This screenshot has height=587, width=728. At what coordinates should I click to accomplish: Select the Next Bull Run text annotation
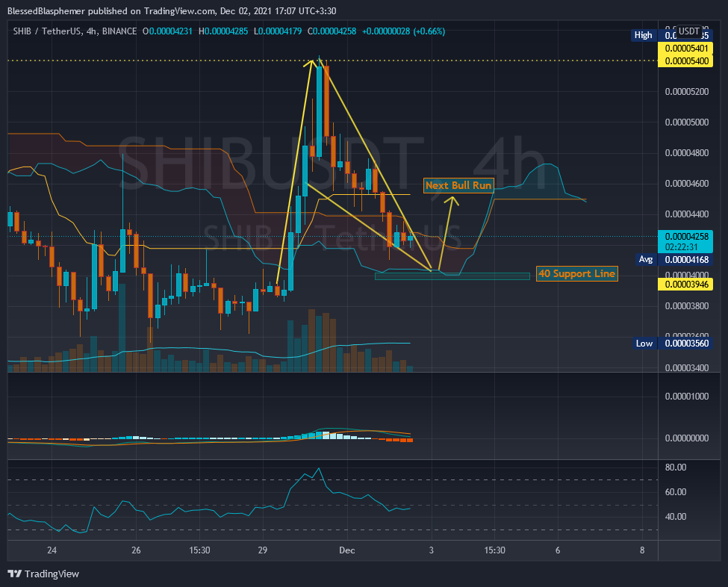coord(458,185)
